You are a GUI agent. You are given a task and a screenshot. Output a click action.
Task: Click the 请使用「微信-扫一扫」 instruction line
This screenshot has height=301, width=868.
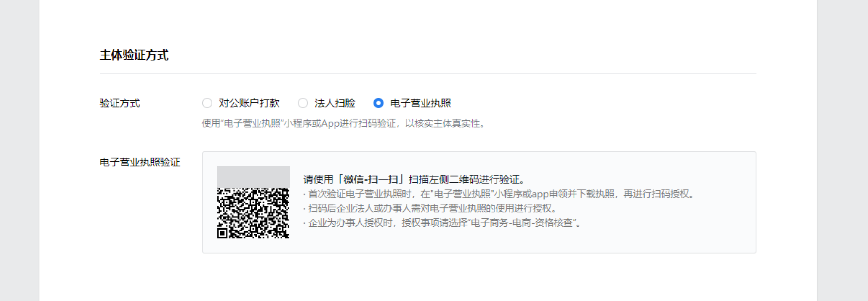414,179
